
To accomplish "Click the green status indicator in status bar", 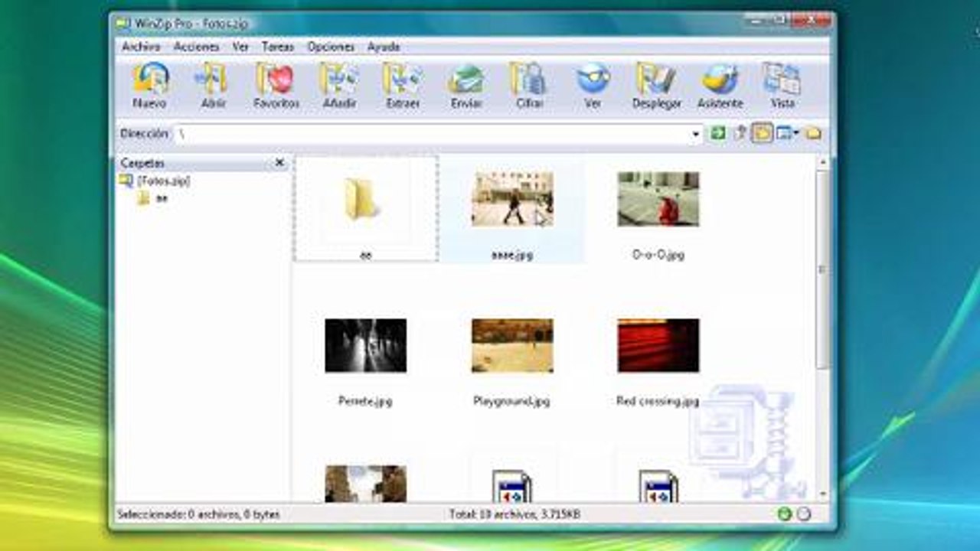I will pyautogui.click(x=784, y=514).
